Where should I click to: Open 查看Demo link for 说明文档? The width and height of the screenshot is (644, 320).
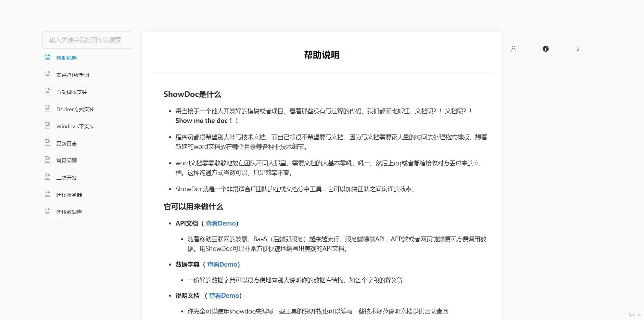click(224, 296)
